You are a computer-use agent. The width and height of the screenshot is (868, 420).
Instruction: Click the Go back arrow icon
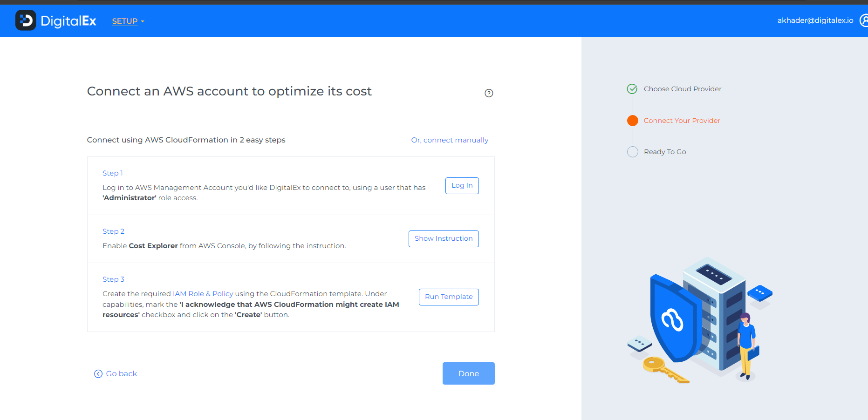(98, 374)
